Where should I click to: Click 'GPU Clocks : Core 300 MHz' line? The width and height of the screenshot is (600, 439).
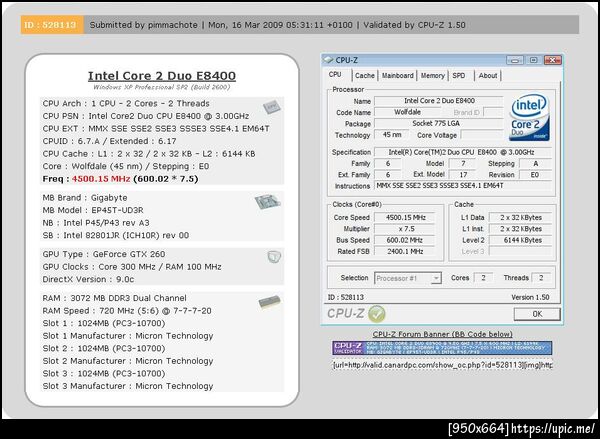tap(132, 267)
